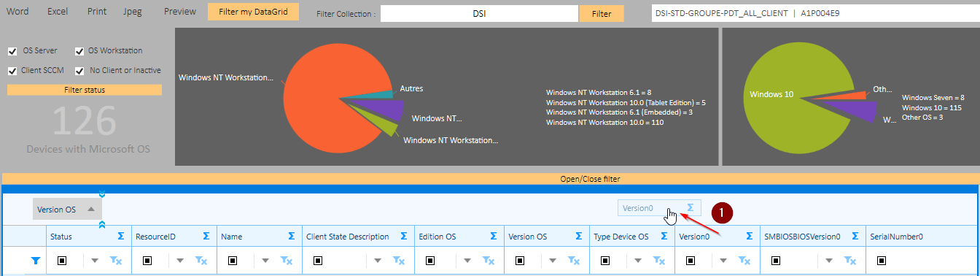Click the Filter status button
The height and width of the screenshot is (276, 980).
tap(85, 90)
